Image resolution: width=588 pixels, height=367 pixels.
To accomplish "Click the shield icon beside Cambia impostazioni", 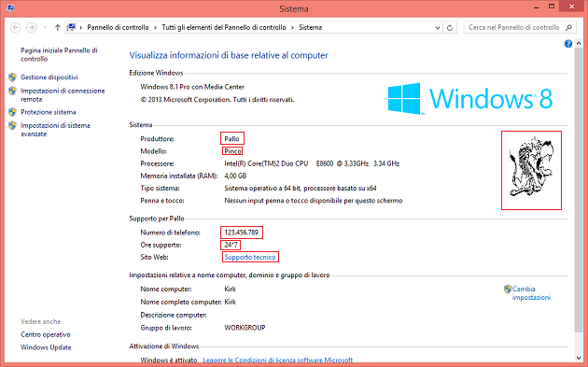I will pos(508,289).
